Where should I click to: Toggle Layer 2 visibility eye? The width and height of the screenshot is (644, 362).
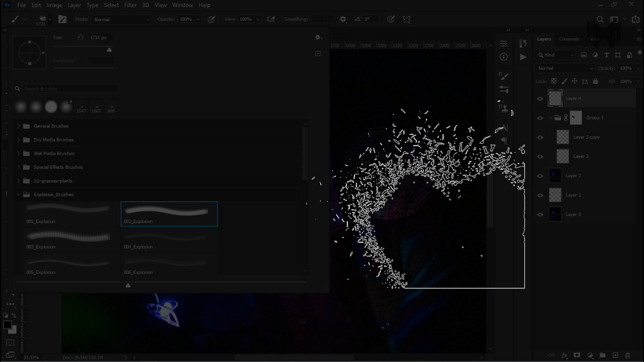[x=540, y=176]
